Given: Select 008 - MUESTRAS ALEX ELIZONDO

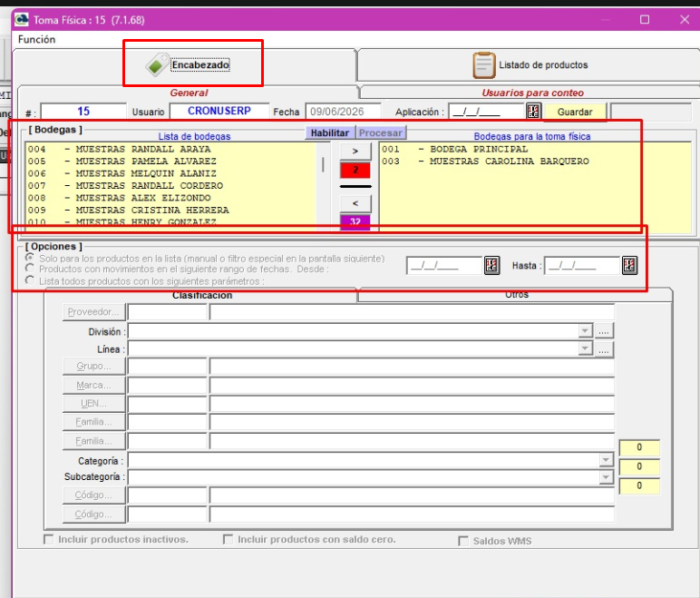Looking at the screenshot, I should pos(119,198).
